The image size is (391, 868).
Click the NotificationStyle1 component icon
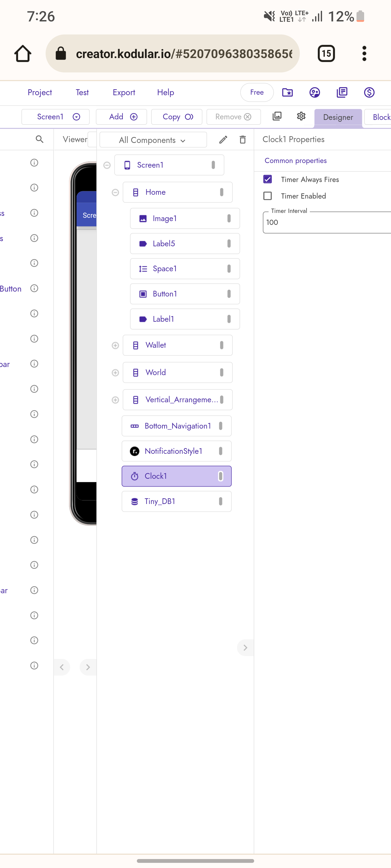point(134,451)
